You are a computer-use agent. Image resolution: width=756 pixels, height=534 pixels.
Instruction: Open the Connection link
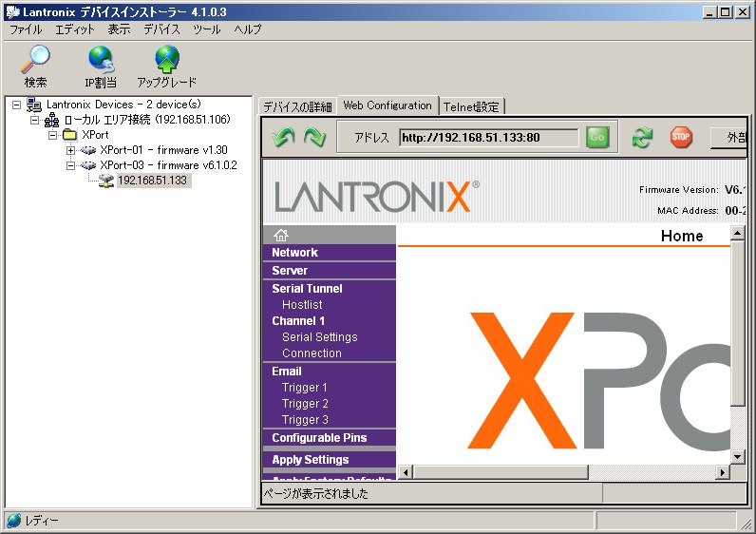[312, 353]
